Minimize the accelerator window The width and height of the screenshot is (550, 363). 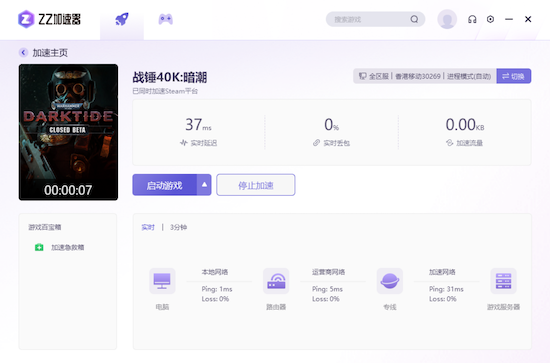pos(509,19)
